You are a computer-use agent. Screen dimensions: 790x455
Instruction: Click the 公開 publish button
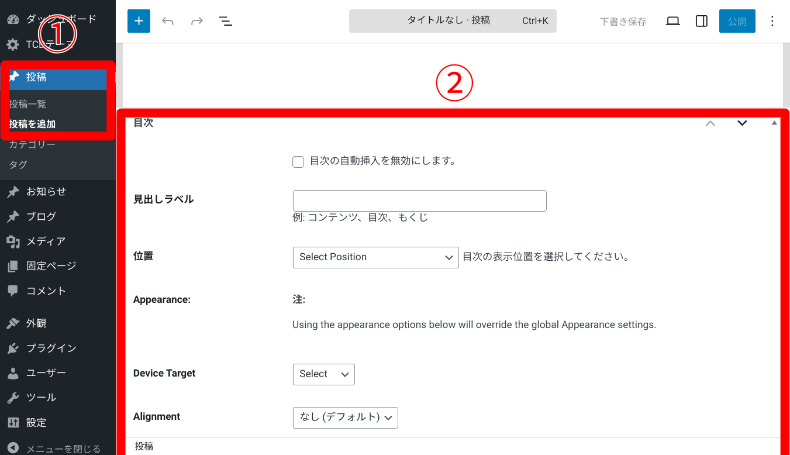pyautogui.click(x=737, y=21)
